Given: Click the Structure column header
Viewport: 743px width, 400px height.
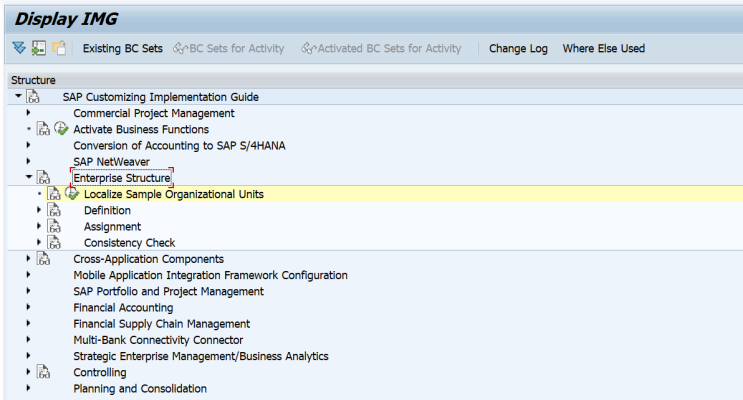Looking at the screenshot, I should pos(33,80).
